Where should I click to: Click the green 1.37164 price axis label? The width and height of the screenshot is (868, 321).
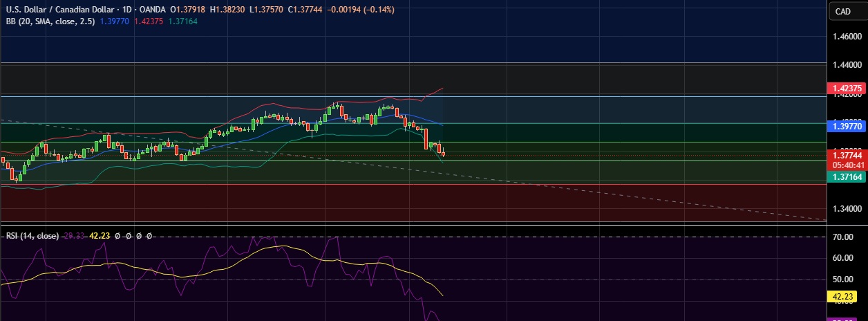click(847, 177)
